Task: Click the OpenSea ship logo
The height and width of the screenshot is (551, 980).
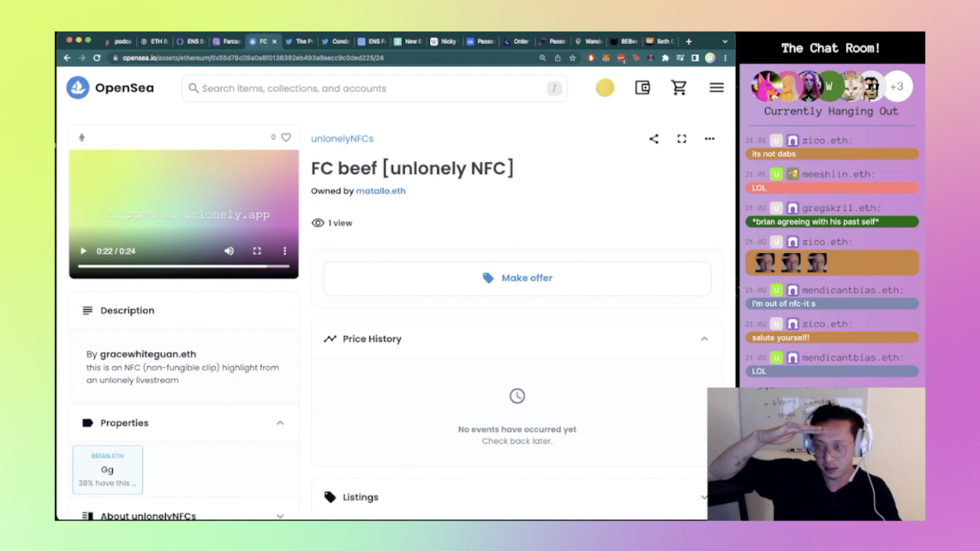Action: tap(78, 88)
